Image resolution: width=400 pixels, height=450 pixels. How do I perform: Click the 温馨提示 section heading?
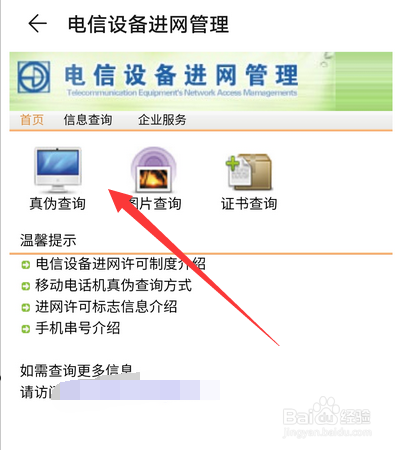tap(48, 240)
